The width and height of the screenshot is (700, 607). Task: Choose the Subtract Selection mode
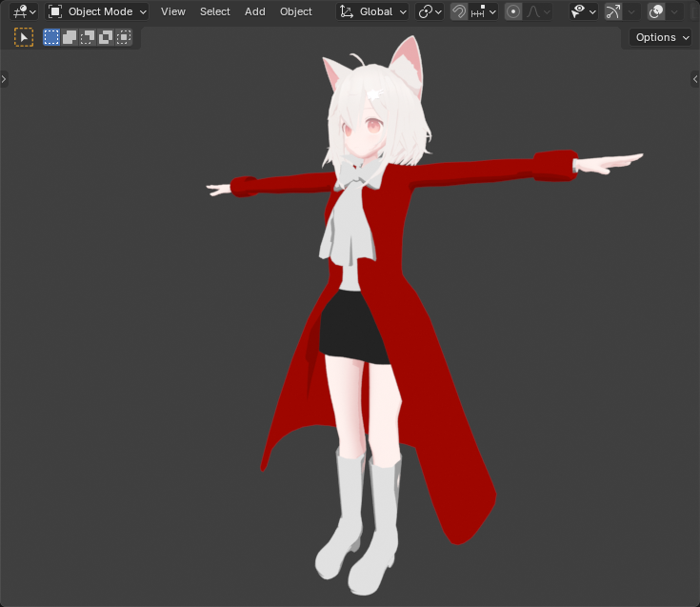[88, 37]
